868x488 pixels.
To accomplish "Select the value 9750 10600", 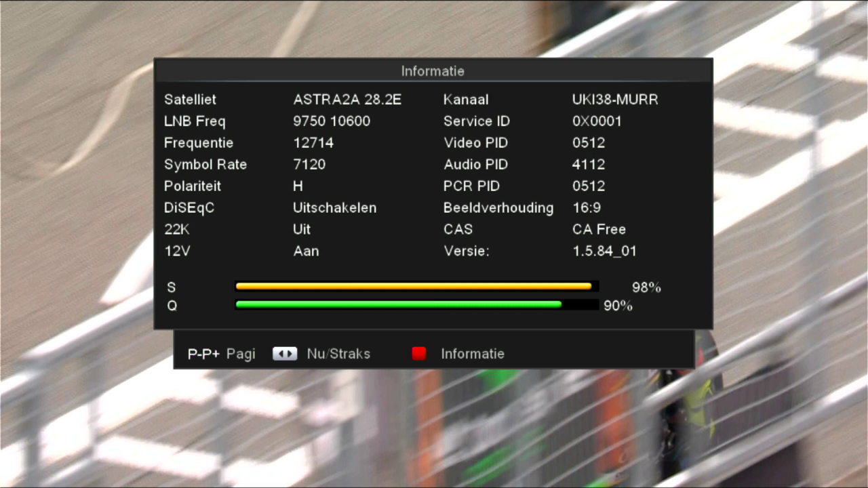I will click(x=332, y=121).
